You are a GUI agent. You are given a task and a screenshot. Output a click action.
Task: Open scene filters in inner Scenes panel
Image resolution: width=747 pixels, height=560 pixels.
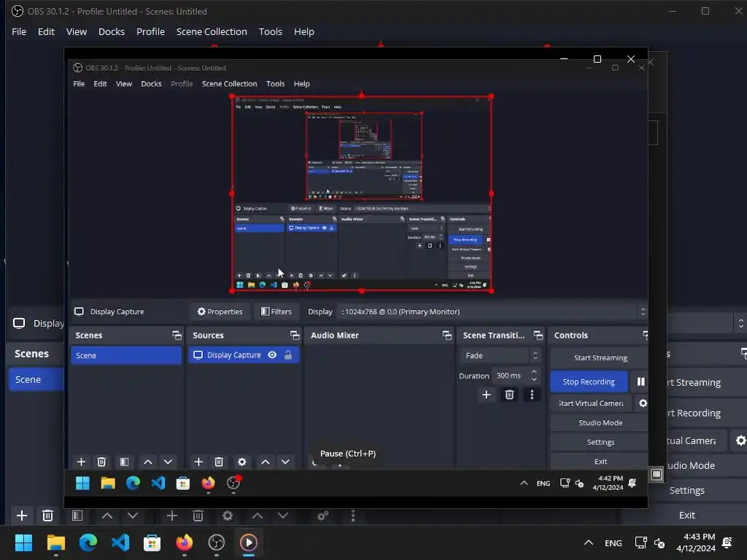pyautogui.click(x=124, y=462)
